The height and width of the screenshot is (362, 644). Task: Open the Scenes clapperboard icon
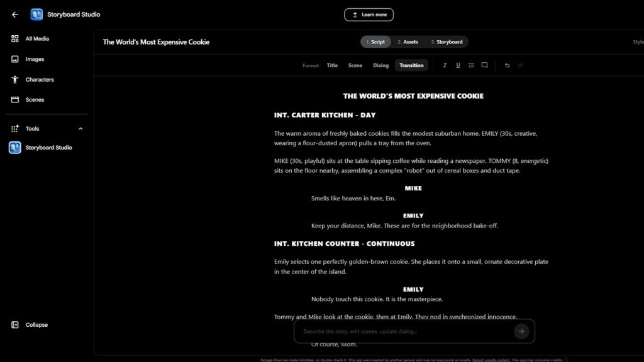pyautogui.click(x=15, y=100)
